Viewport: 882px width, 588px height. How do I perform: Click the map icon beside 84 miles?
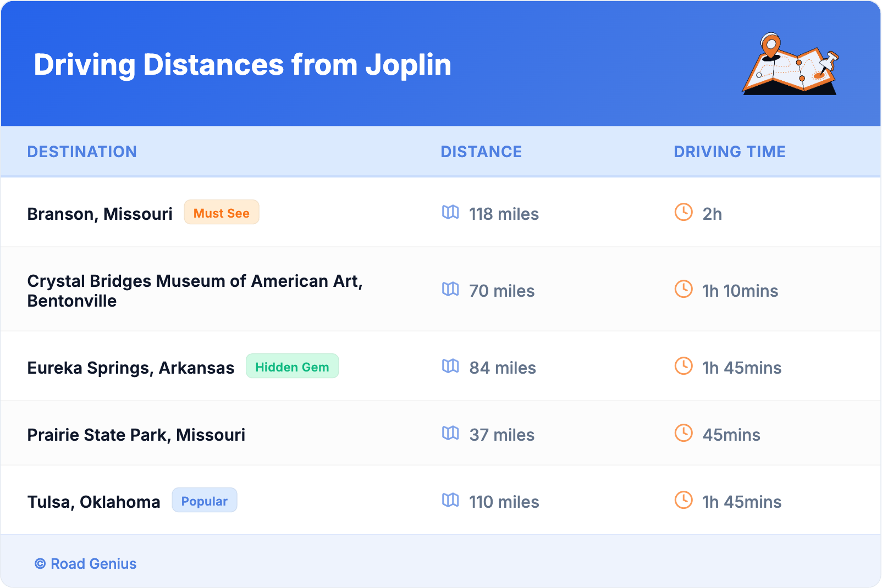(450, 366)
